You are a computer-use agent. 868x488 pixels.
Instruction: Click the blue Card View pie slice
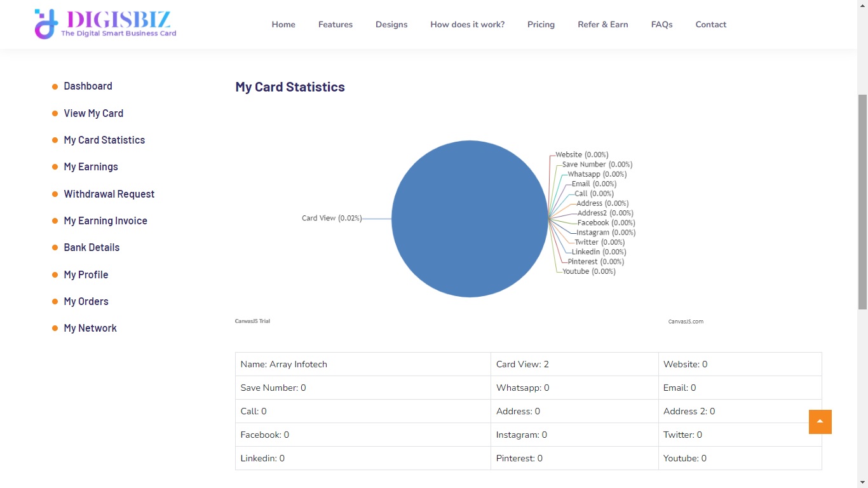pos(470,219)
